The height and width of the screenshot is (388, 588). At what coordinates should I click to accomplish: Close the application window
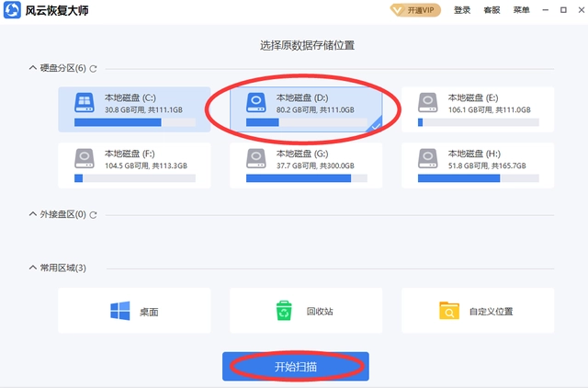coord(582,10)
